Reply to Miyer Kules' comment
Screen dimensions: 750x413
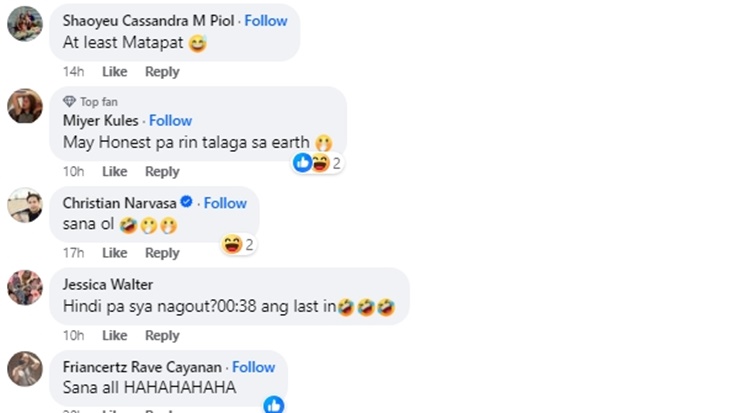162,171
